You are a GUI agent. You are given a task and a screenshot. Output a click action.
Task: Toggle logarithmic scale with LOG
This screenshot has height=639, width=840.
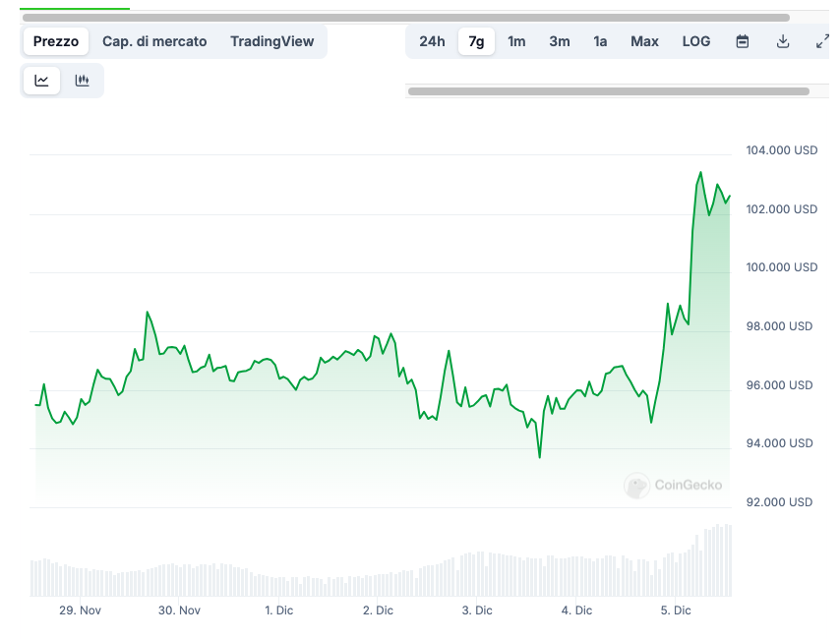pyautogui.click(x=695, y=41)
